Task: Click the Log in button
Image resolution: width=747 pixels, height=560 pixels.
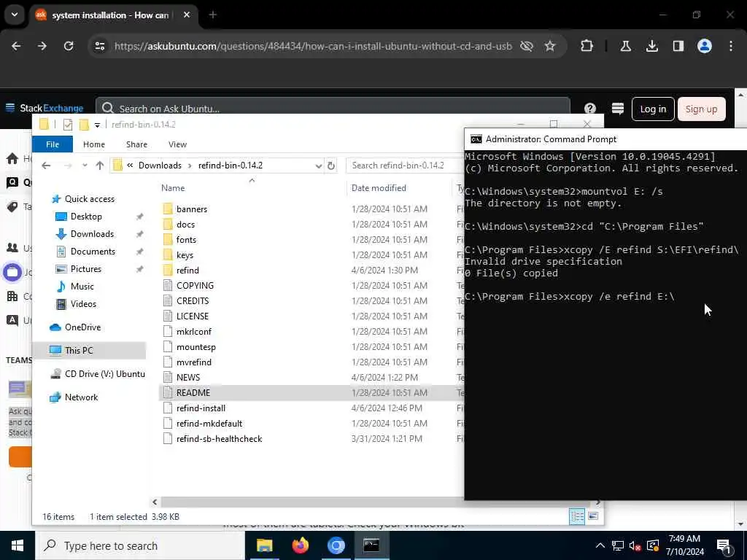Action: point(653,109)
